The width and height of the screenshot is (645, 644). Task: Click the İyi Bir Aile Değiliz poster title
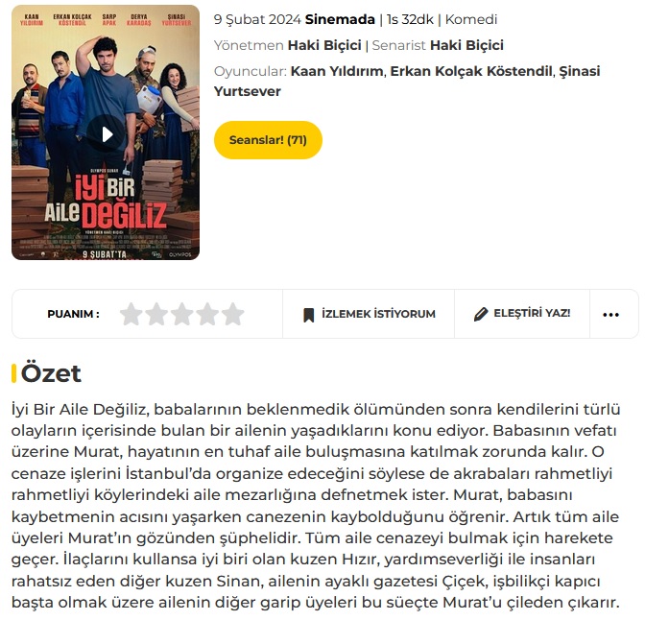pyautogui.click(x=106, y=201)
